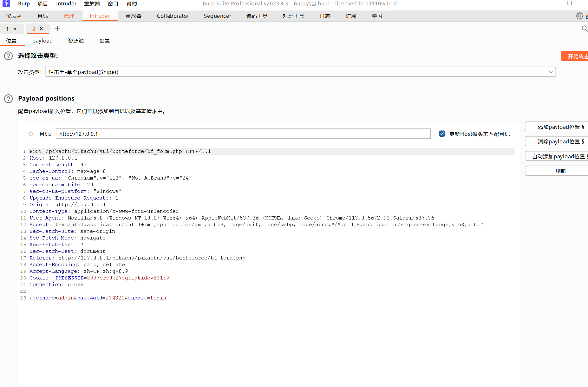Switch to 目标 tab
The image size is (588, 387).
(43, 16)
